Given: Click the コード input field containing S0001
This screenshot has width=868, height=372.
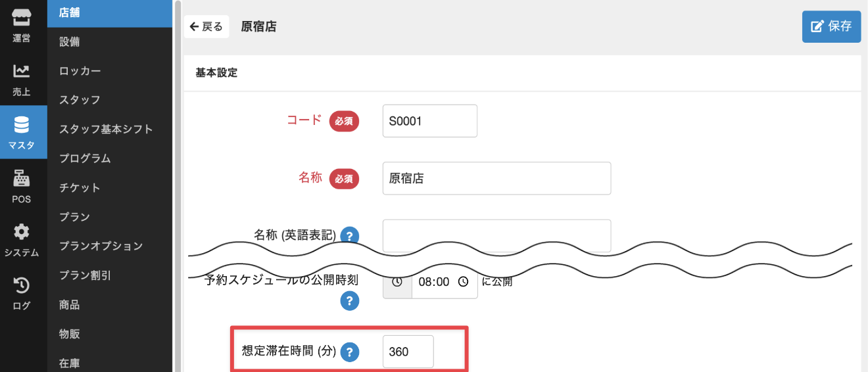Looking at the screenshot, I should (x=429, y=121).
